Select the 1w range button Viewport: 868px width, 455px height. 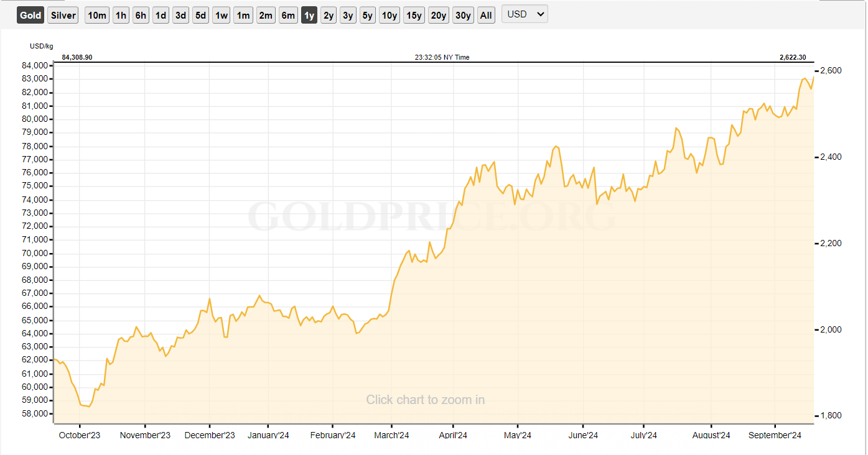(221, 15)
